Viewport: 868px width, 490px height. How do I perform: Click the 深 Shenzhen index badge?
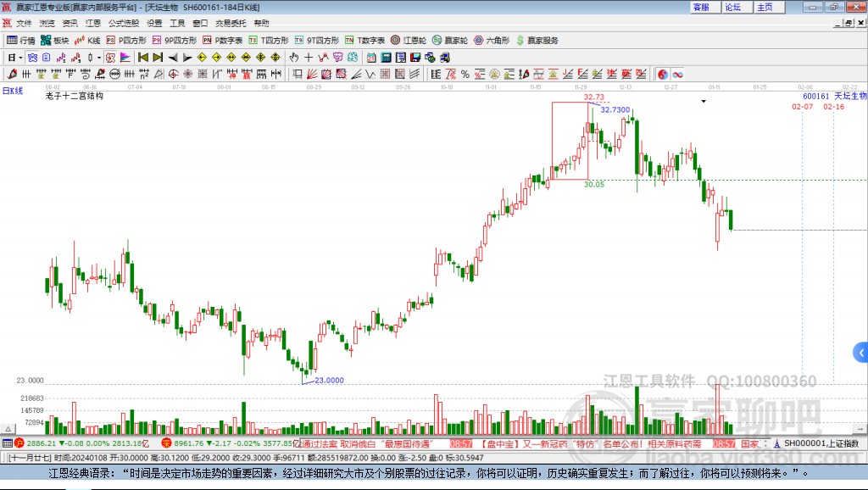click(x=167, y=443)
